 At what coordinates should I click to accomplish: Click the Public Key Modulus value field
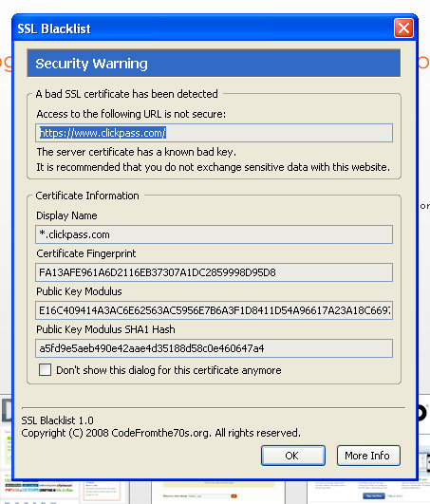[x=214, y=310]
